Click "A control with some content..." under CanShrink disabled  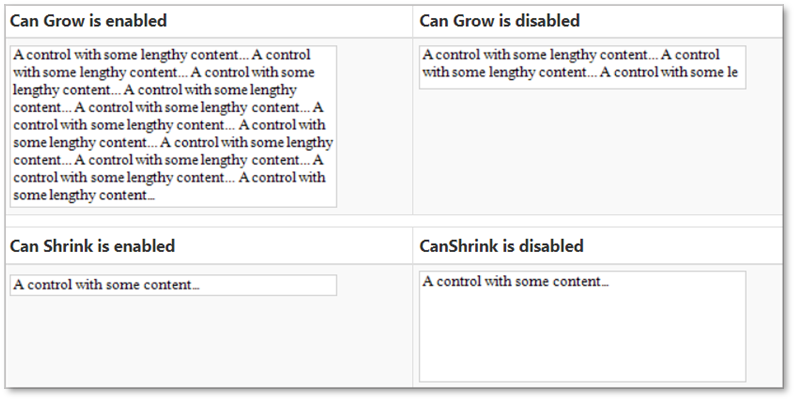pos(516,281)
